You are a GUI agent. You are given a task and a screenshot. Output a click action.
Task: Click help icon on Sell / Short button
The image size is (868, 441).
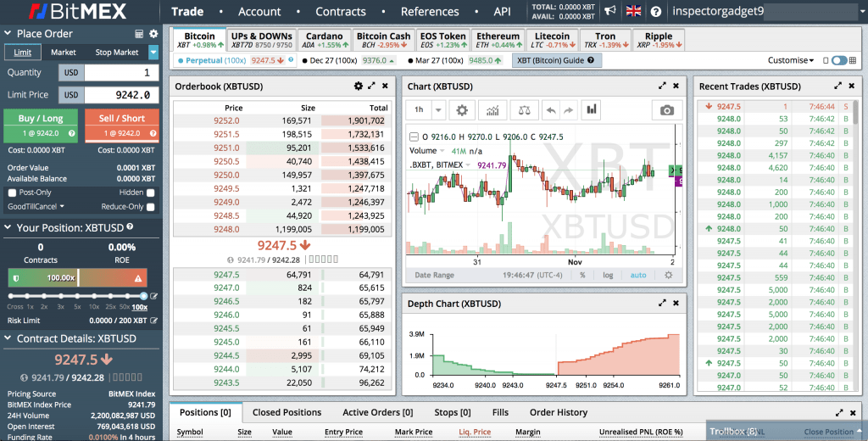[153, 133]
